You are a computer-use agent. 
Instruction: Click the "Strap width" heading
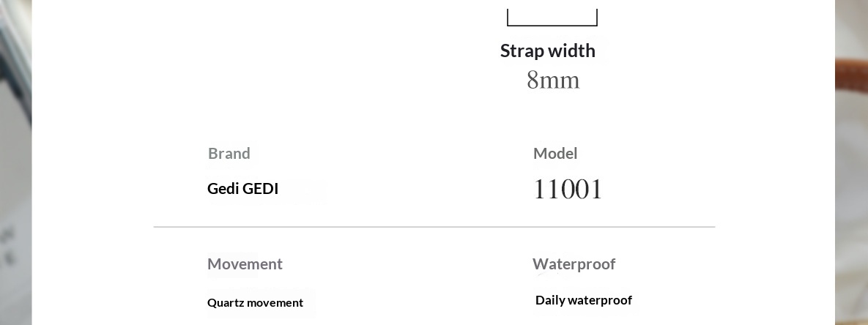548,51
